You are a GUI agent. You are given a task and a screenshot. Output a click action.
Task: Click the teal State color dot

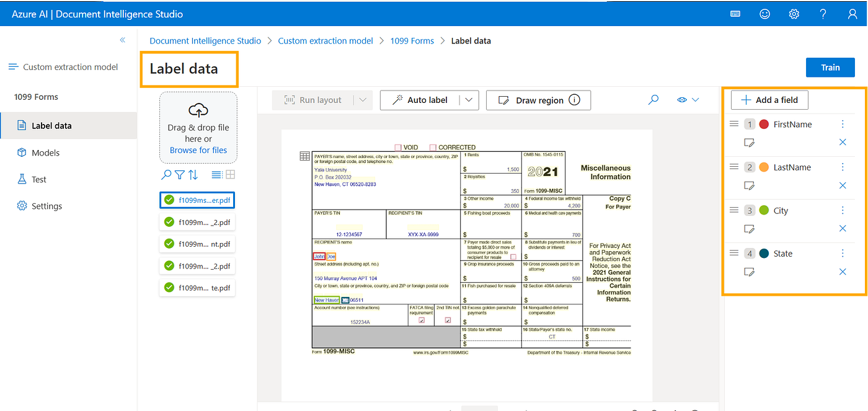(764, 253)
